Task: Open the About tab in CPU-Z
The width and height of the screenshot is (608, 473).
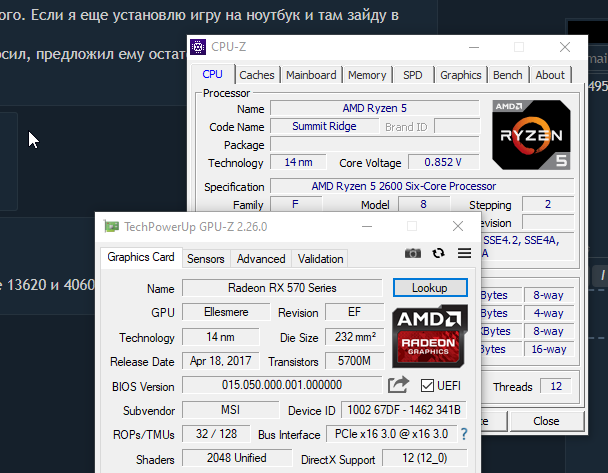Action: coord(550,75)
